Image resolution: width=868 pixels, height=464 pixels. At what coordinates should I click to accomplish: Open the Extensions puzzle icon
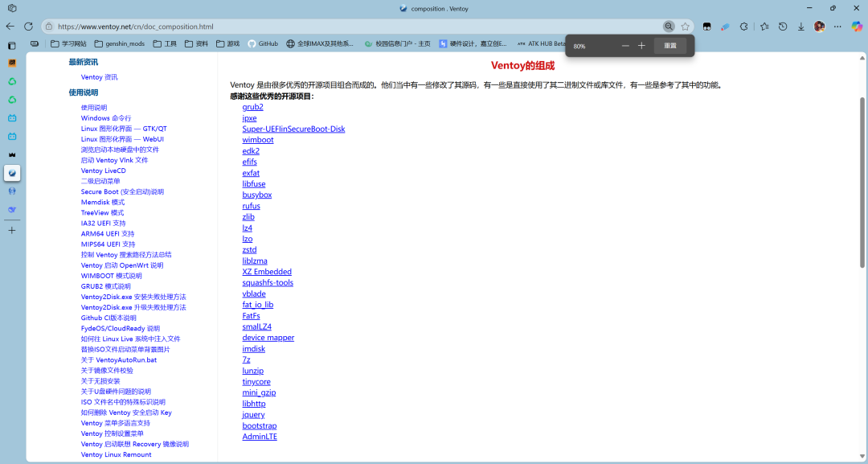(x=743, y=27)
